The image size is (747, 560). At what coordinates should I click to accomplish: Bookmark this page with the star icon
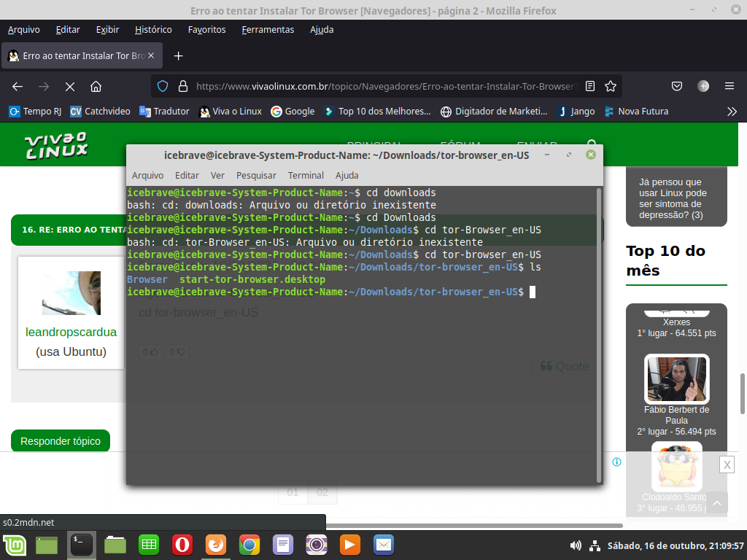click(x=611, y=86)
